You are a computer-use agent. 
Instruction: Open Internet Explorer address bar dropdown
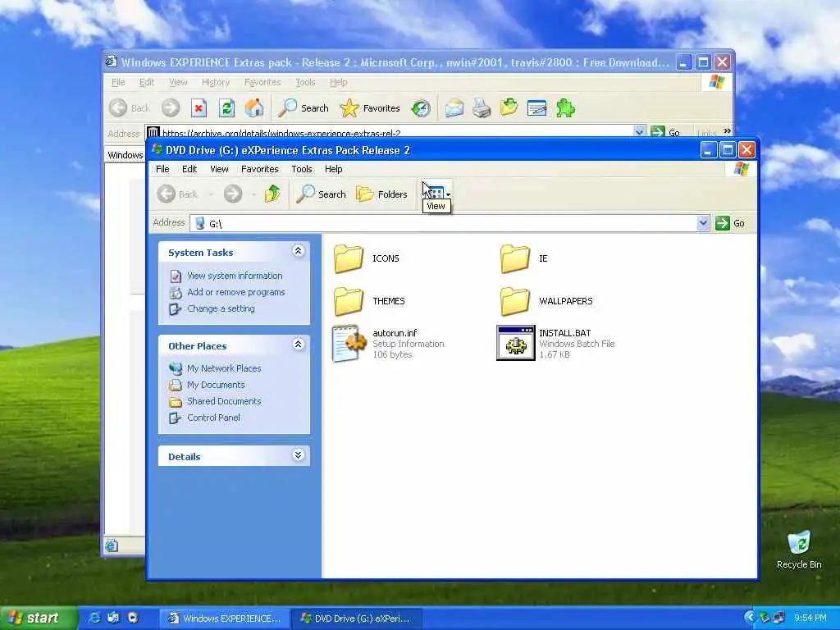coord(638,131)
